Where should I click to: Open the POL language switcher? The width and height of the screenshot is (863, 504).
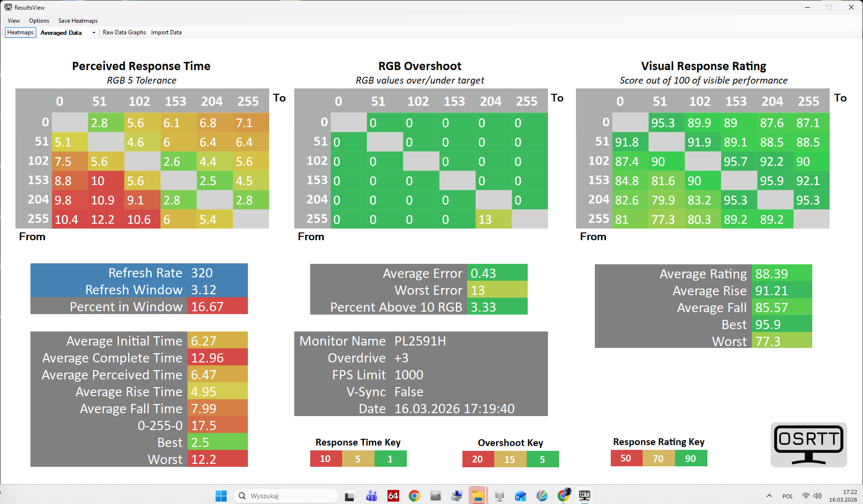[x=787, y=496]
